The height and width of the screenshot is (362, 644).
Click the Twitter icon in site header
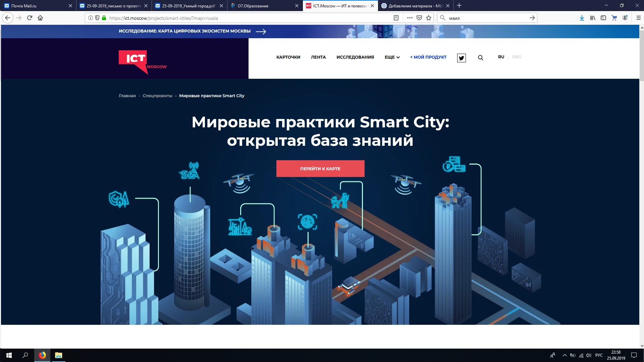[461, 58]
